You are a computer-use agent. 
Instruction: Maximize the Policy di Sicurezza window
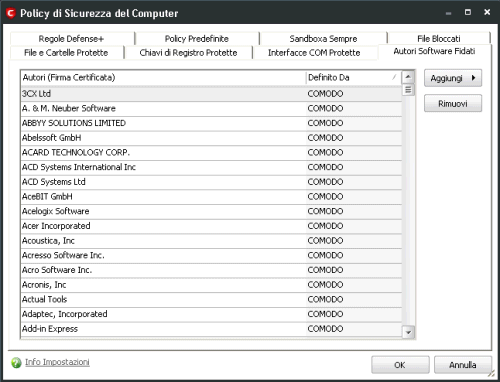468,12
